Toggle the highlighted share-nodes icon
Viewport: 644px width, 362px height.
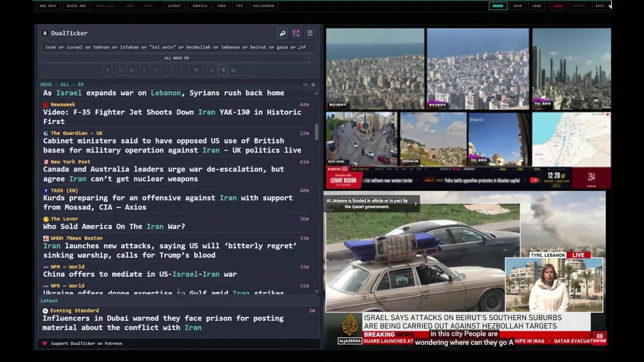[x=223, y=70]
